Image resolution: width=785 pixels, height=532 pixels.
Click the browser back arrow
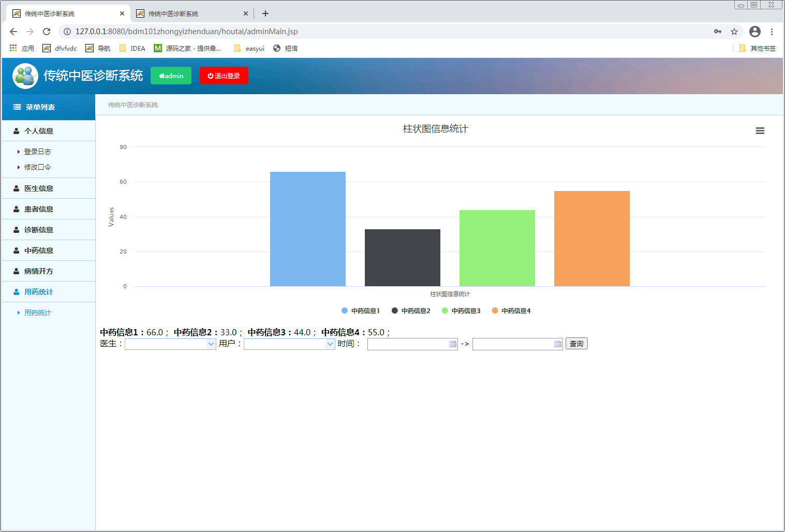(x=13, y=32)
